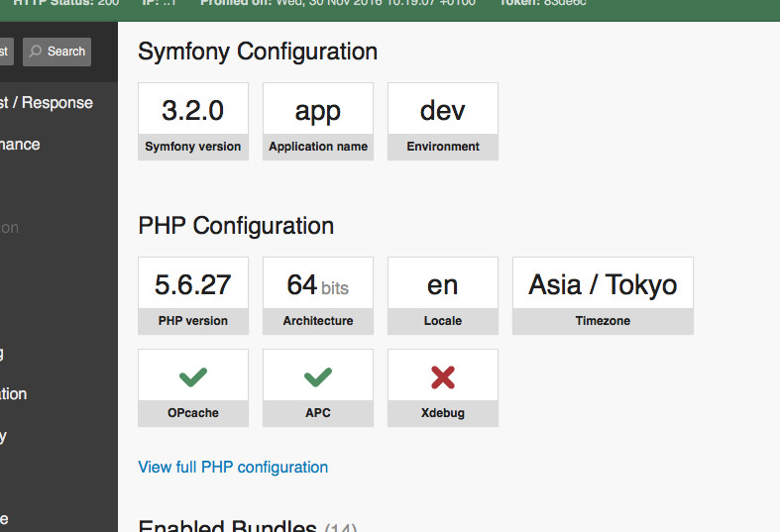
Task: Click the PHP version label
Action: point(193,321)
